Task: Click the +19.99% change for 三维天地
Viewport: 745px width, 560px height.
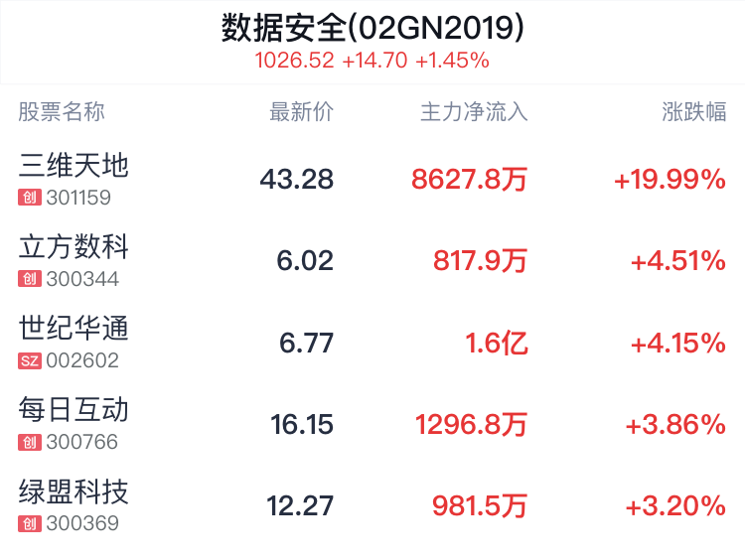Action: tap(670, 180)
